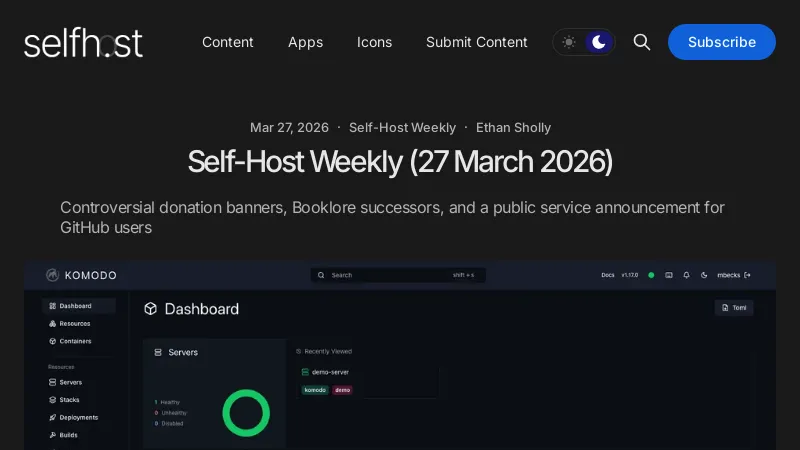Select the moon dark mode option

pos(598,42)
